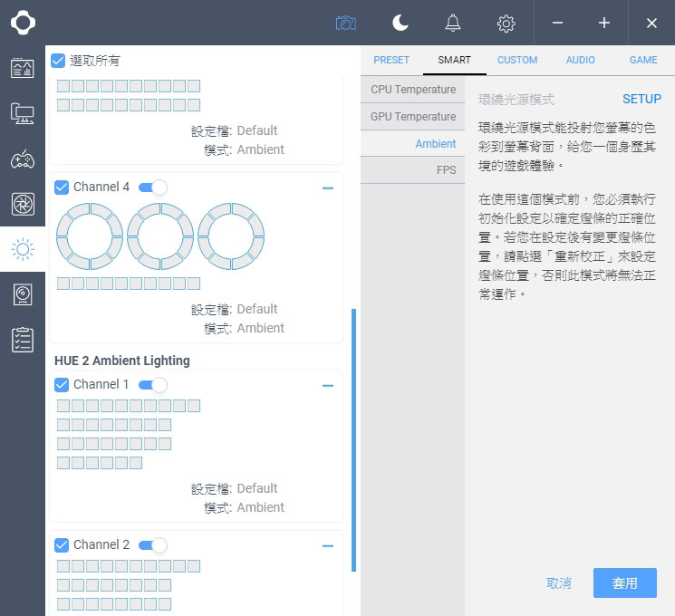675x616 pixels.
Task: Choose CPU Temperature smart mode
Action: click(x=413, y=90)
